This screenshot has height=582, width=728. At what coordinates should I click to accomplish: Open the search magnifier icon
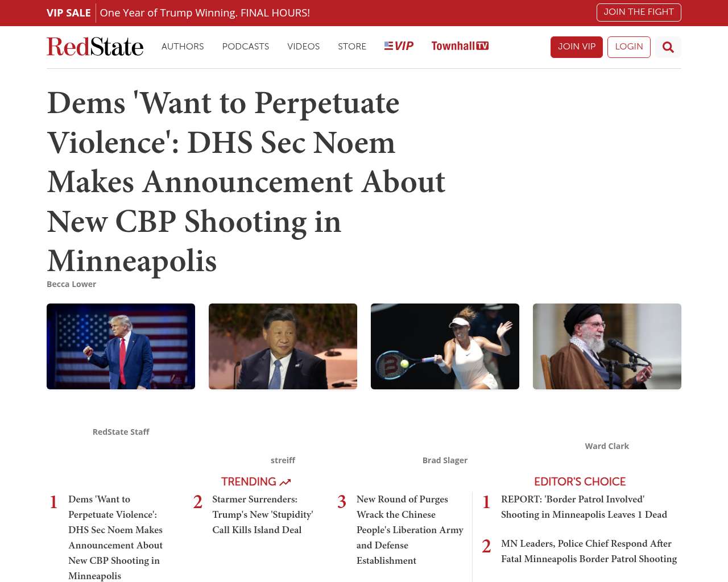pyautogui.click(x=668, y=47)
